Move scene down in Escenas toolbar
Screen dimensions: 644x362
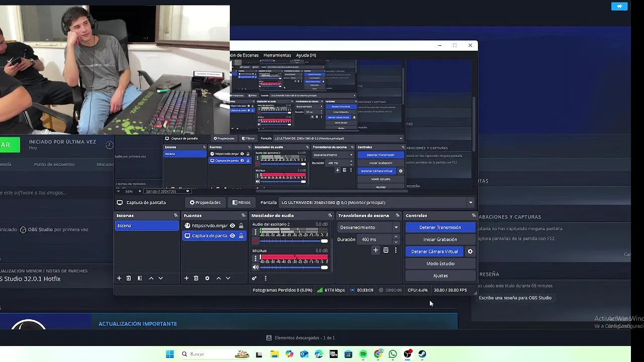[x=160, y=278]
